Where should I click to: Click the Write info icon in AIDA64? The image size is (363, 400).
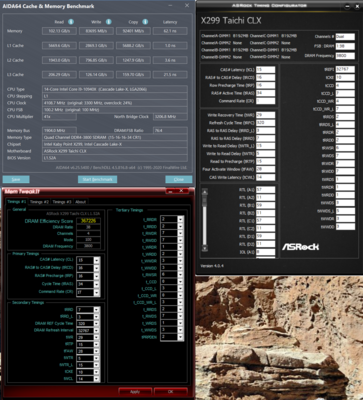(108, 22)
